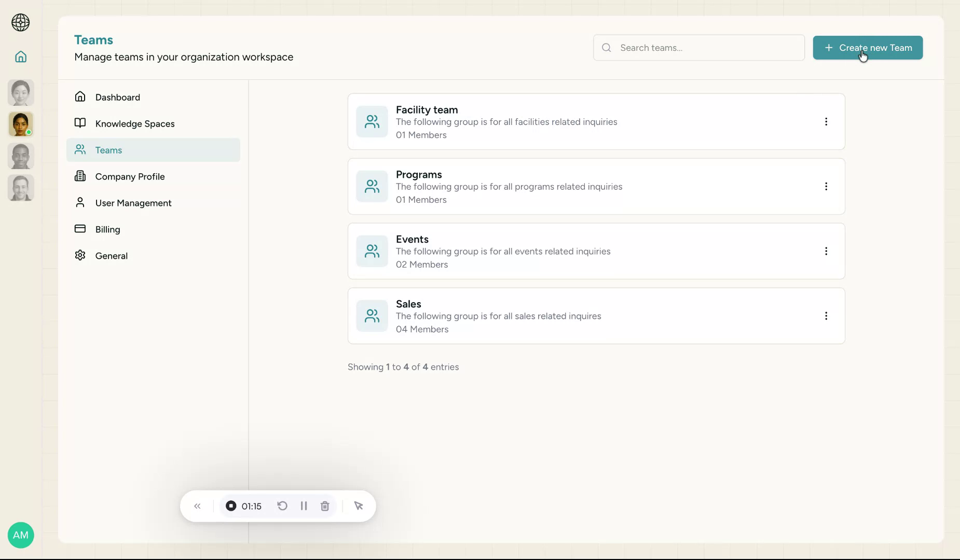Stop the recording at 01:15

[230, 506]
